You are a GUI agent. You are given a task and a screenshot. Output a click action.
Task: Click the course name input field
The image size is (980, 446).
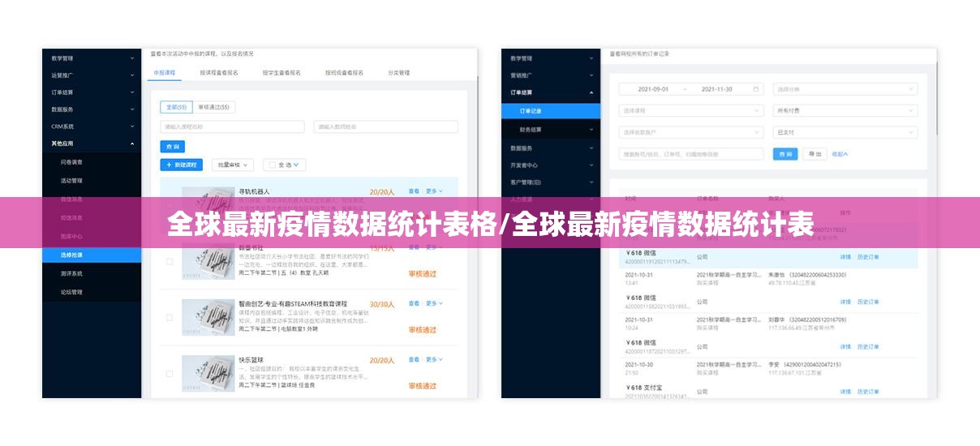click(232, 127)
